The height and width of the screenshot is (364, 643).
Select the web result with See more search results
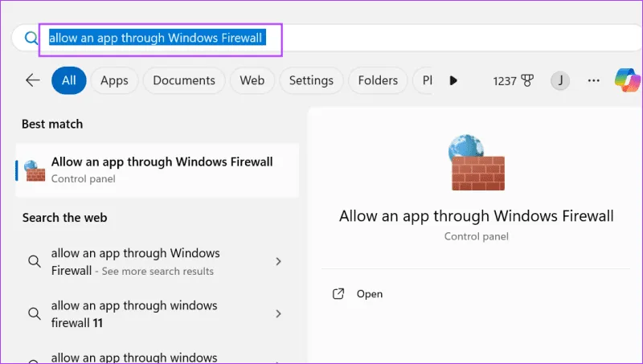157,261
